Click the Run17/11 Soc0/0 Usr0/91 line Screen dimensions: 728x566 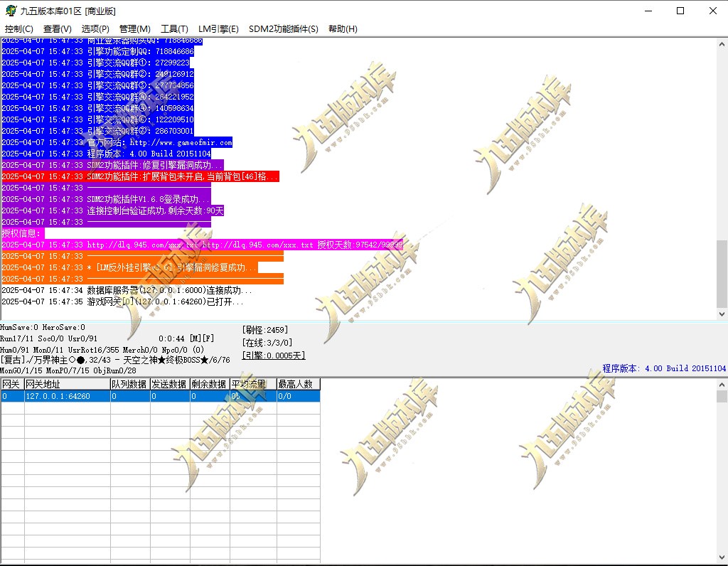point(49,338)
